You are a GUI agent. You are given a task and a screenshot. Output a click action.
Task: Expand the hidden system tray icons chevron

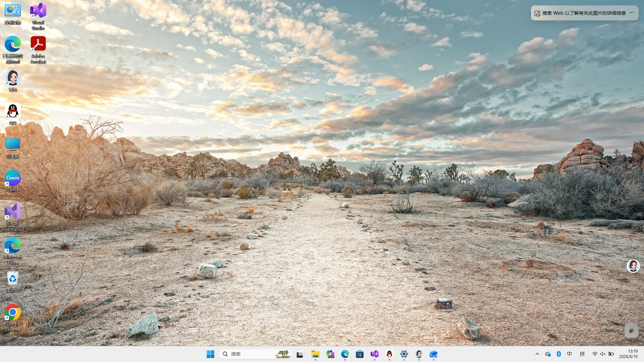[x=537, y=354]
